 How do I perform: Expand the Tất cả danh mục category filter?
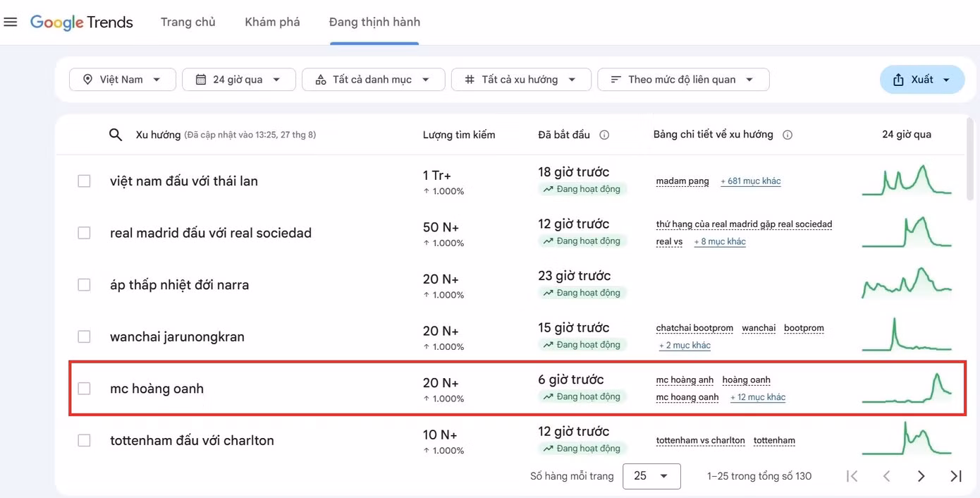click(373, 80)
